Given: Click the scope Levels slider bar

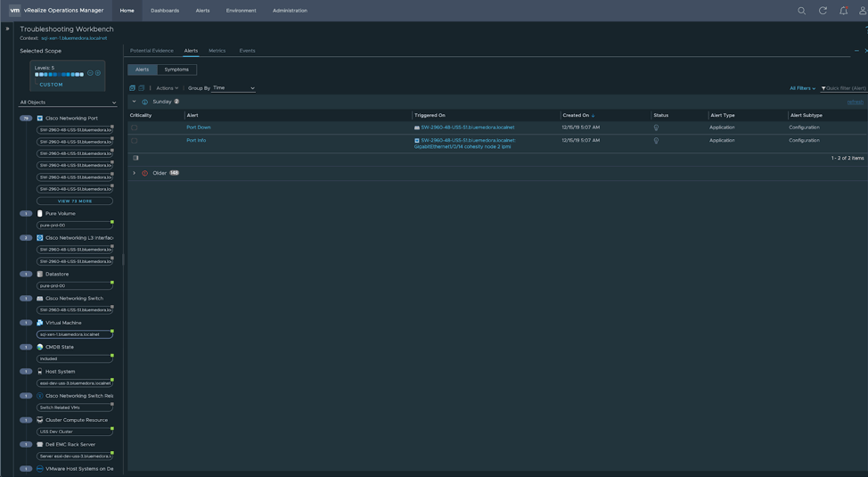Looking at the screenshot, I should pos(59,75).
